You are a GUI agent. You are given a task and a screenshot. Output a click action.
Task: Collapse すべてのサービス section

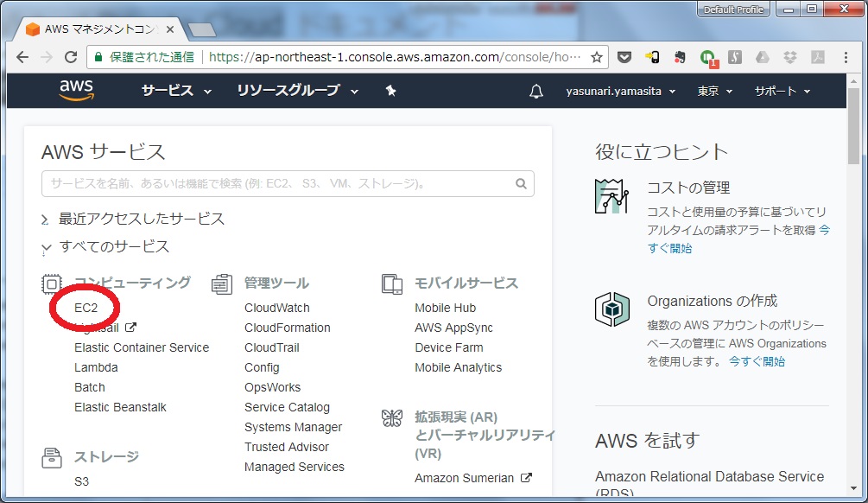point(105,247)
